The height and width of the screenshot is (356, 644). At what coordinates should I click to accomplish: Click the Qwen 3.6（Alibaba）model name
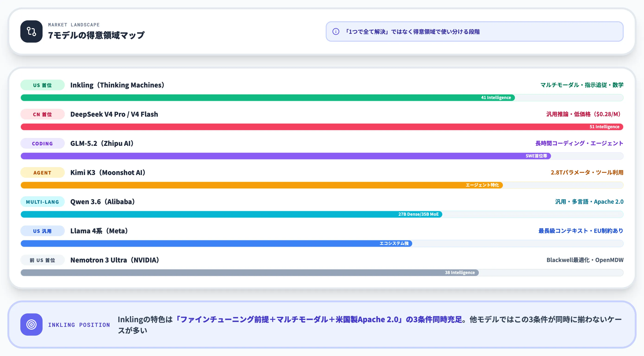102,202
